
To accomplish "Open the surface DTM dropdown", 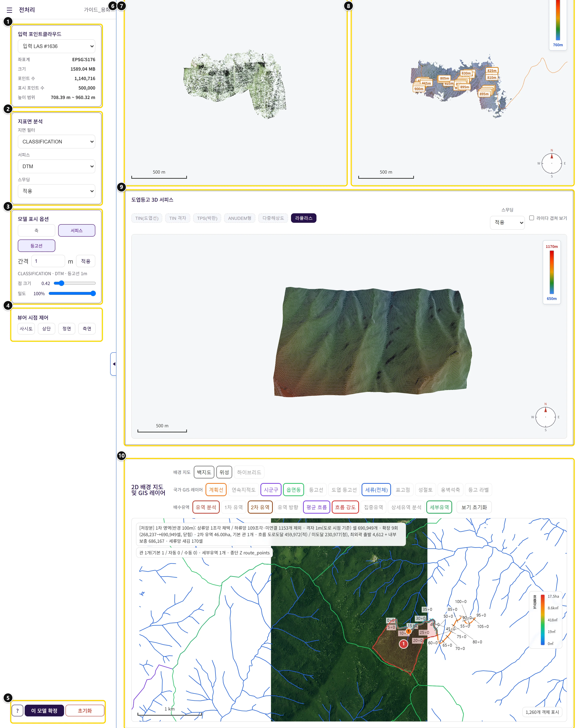I will coord(56,166).
